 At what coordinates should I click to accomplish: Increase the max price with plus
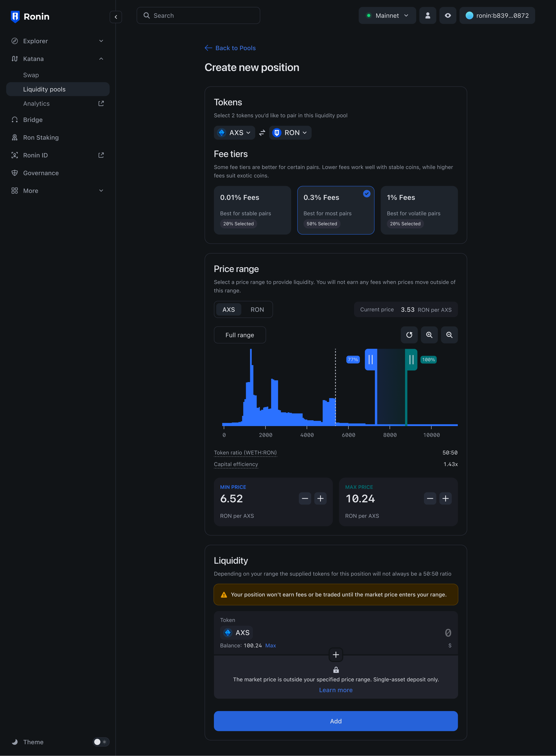coord(445,498)
